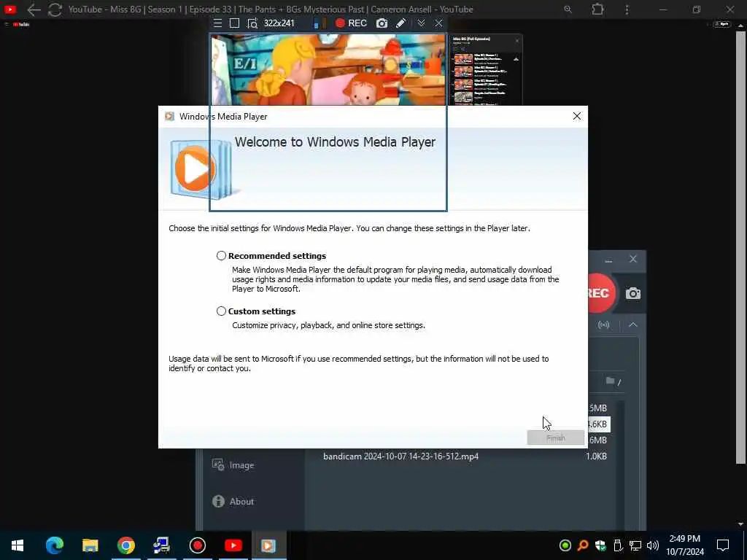Viewport: 747px width, 560px height.
Task: Open the network icon in the system tray
Action: tap(635, 545)
